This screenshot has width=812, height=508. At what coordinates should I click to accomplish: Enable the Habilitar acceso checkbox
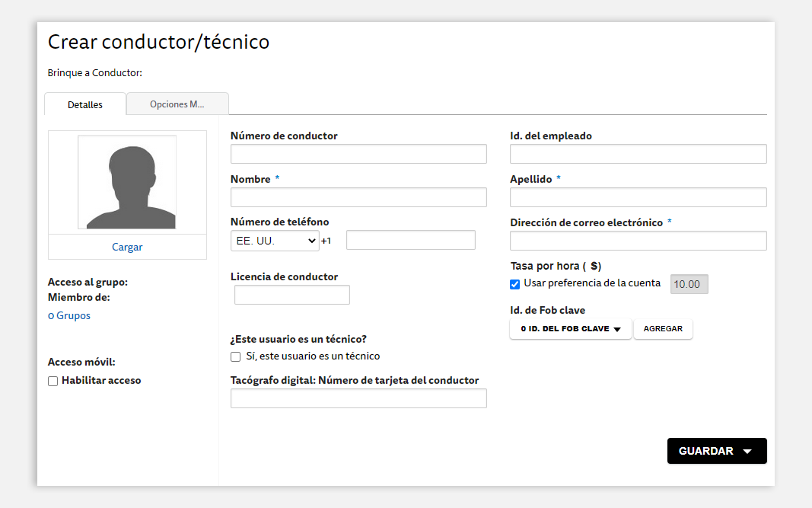pyautogui.click(x=53, y=381)
